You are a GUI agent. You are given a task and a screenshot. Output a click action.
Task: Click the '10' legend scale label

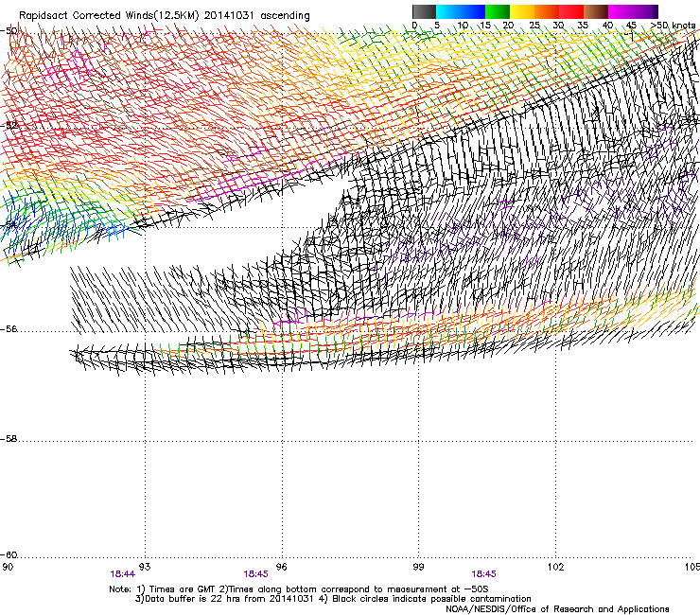coord(463,26)
